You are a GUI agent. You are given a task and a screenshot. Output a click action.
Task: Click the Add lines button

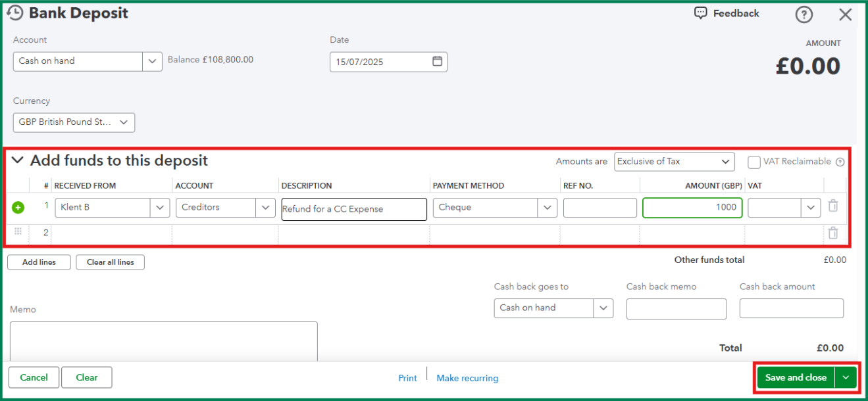point(39,262)
